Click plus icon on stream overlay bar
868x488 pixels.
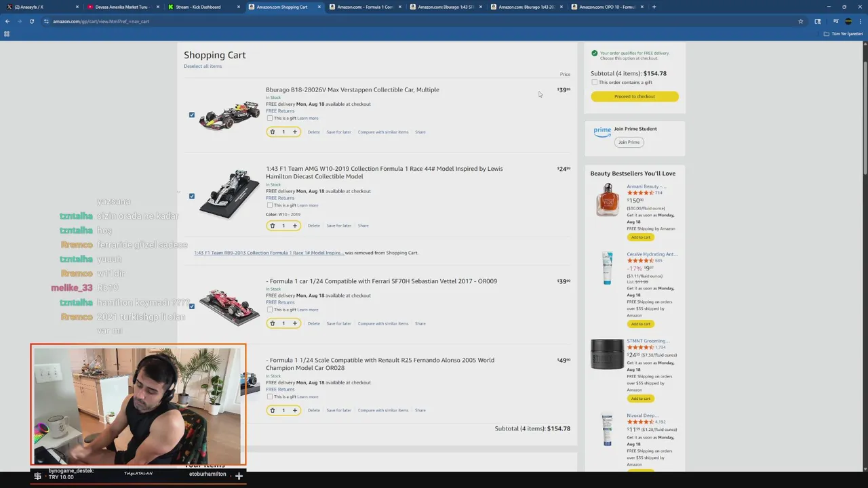239,476
